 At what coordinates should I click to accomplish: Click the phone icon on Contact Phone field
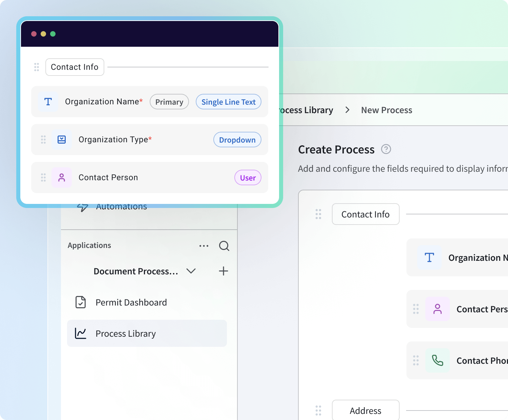click(x=438, y=360)
